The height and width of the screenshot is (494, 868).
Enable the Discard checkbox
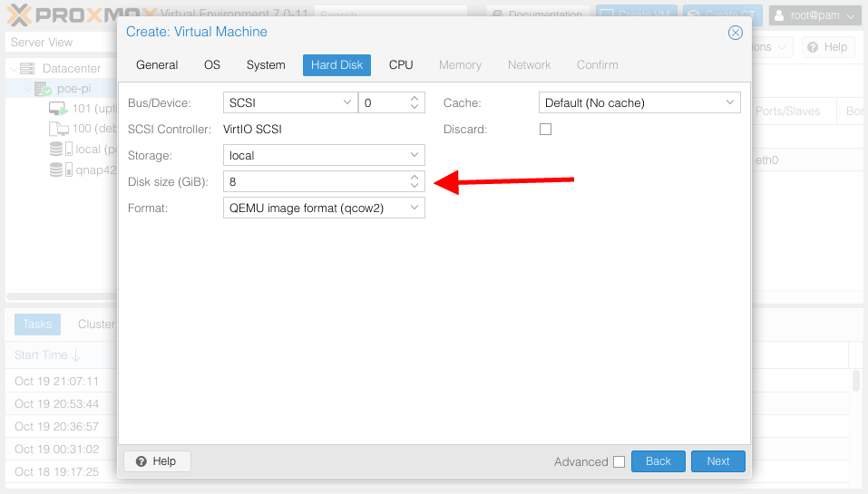point(545,130)
